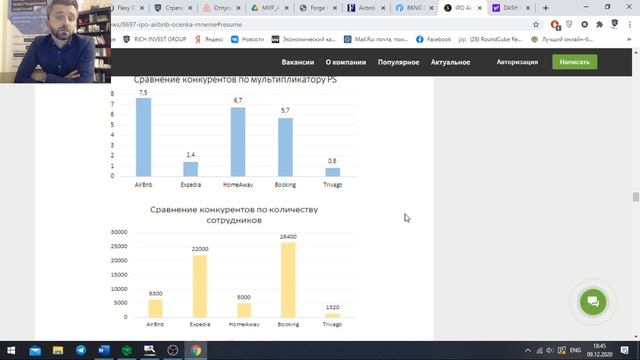Open Популярное menu item

click(x=398, y=62)
